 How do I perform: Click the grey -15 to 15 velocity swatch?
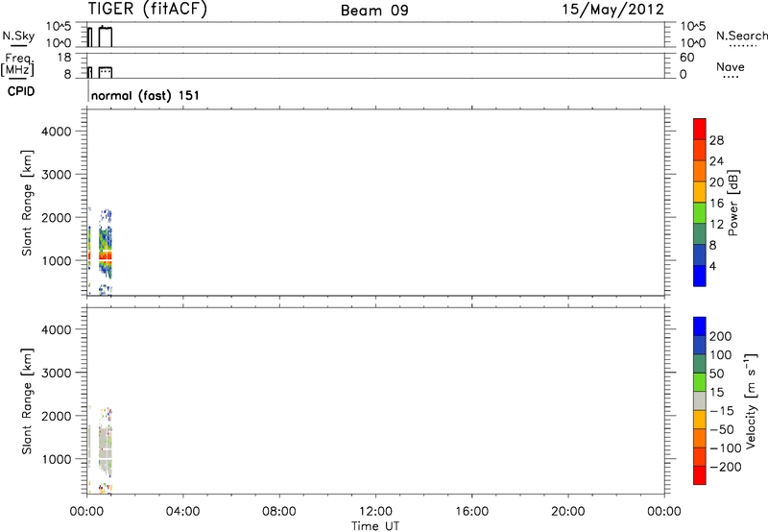point(700,400)
